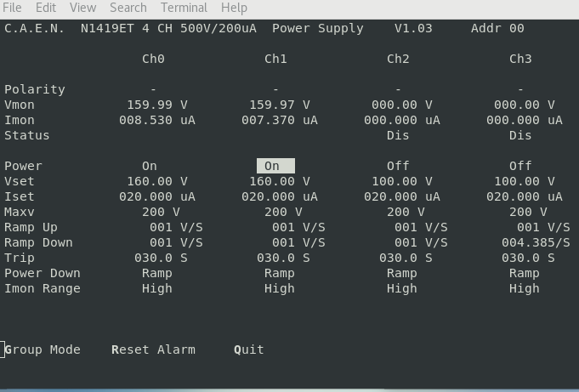The image size is (579, 392).
Task: Click Quit command
Action: point(249,349)
